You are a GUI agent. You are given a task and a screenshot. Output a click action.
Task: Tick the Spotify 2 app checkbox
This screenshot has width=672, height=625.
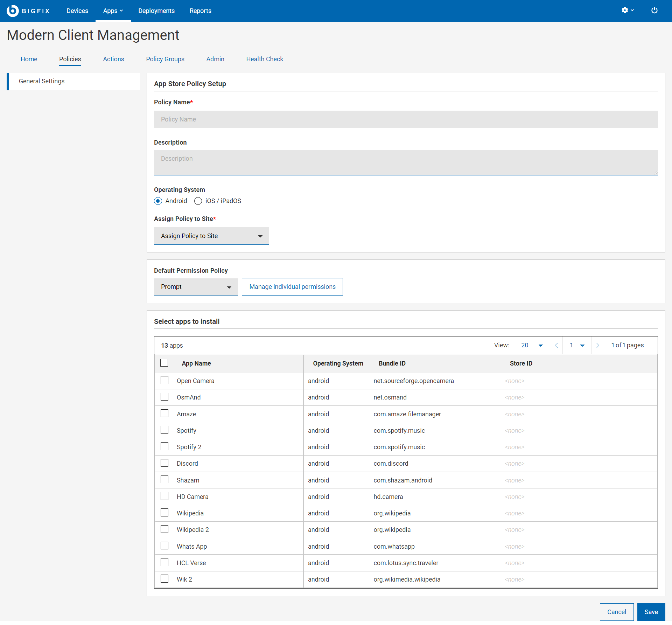164,446
